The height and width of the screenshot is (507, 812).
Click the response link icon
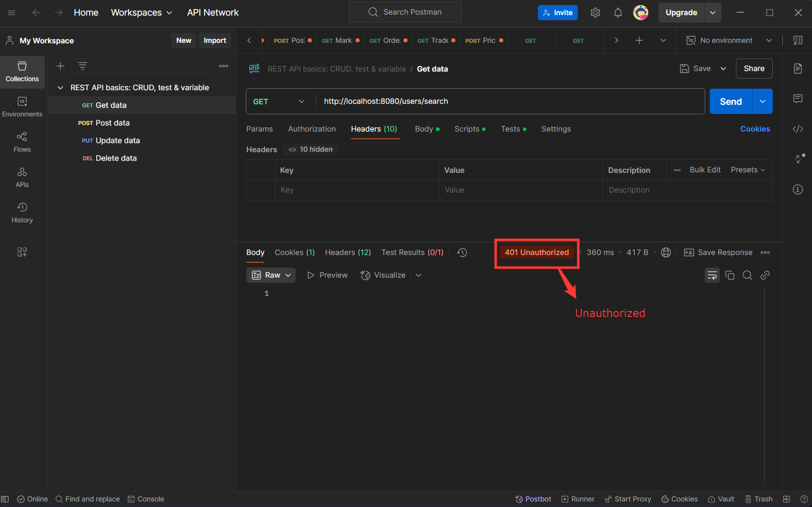[x=765, y=275]
